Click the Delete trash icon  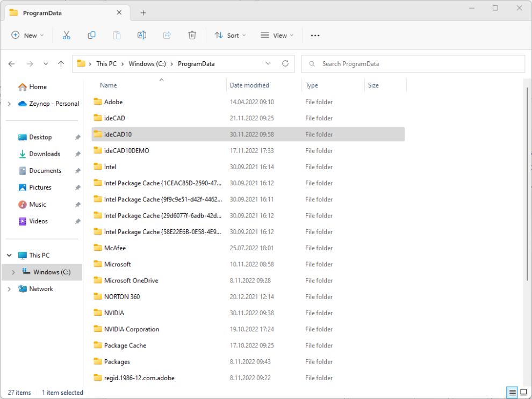[192, 35]
